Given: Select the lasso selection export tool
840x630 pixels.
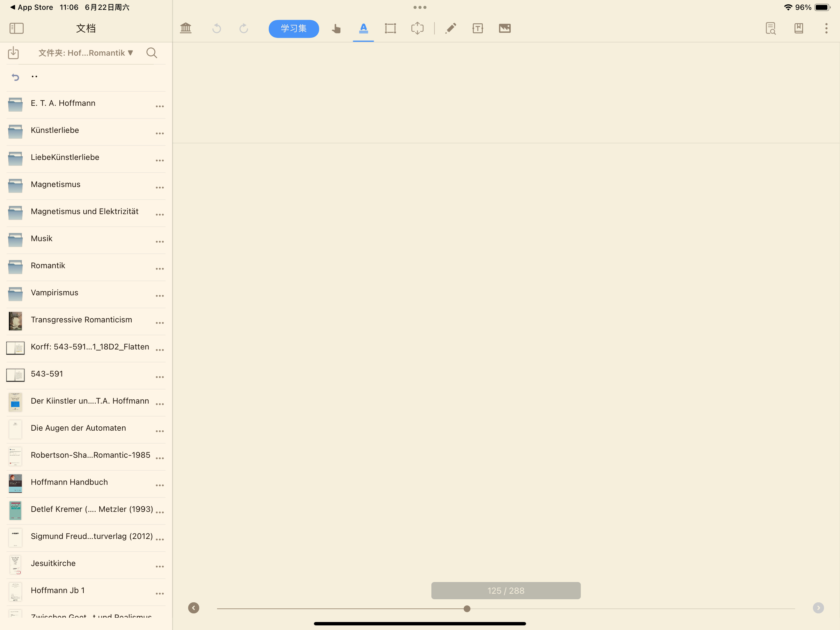Looking at the screenshot, I should (417, 29).
